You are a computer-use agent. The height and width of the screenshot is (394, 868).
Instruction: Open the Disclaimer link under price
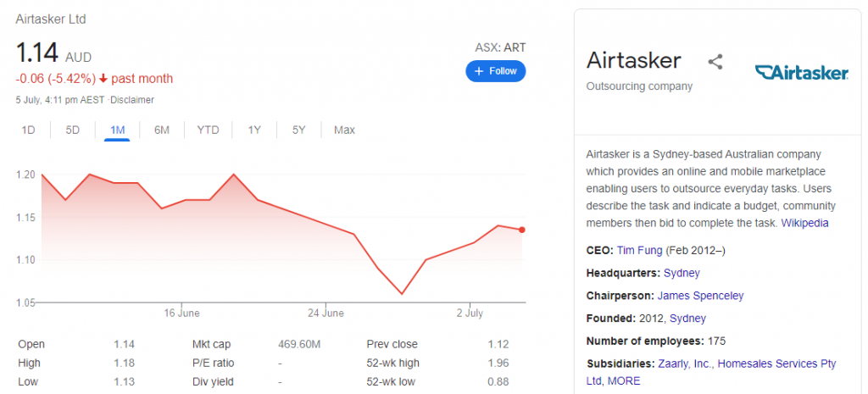click(x=132, y=100)
